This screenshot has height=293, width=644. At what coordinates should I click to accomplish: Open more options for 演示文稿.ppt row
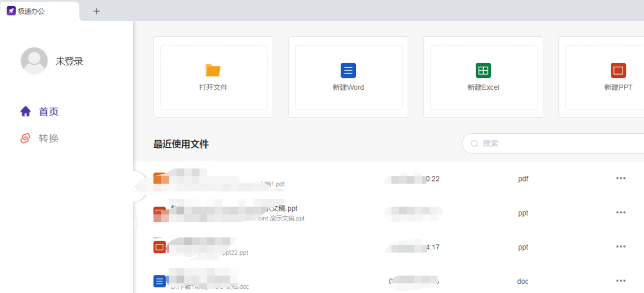click(x=621, y=213)
